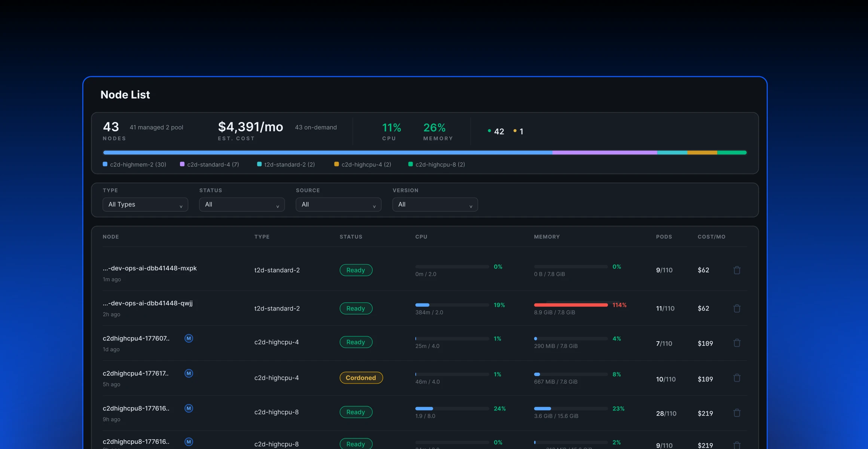Viewport: 868px width, 449px height.
Task: Click 'c2d-highcpu-8' type in 9h ago row
Action: point(276,412)
